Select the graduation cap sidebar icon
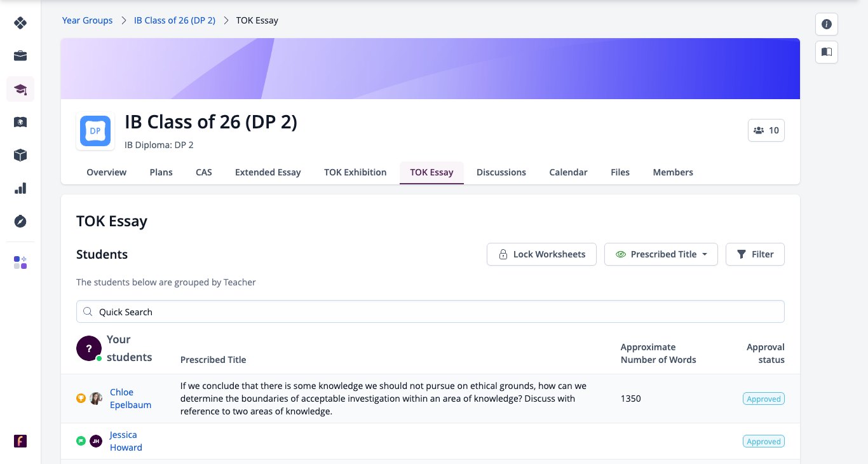Screen dimensions: 868x464 [20, 89]
